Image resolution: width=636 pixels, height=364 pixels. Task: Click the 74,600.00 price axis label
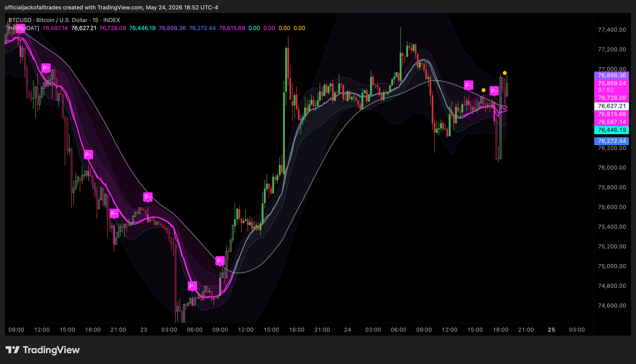pyautogui.click(x=612, y=306)
